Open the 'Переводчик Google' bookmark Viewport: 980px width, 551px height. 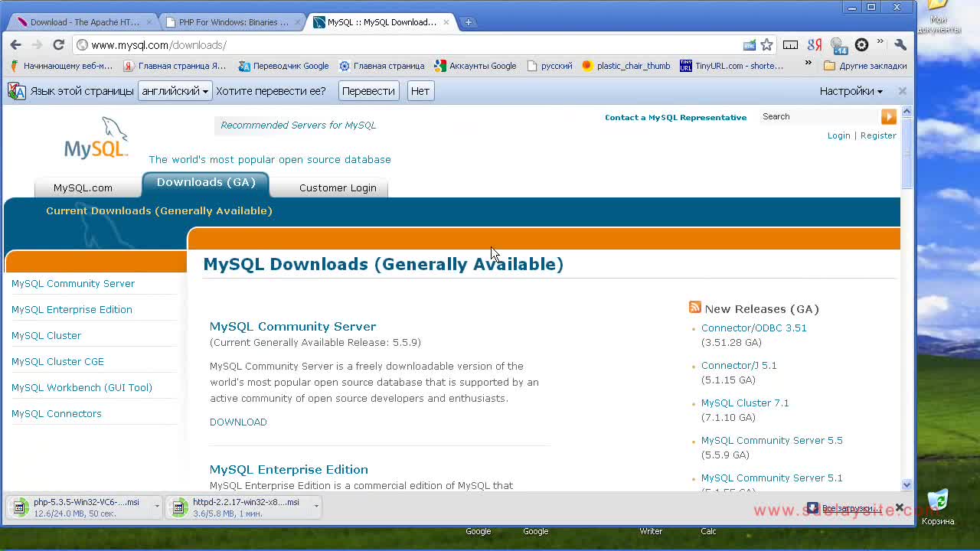[x=283, y=66]
